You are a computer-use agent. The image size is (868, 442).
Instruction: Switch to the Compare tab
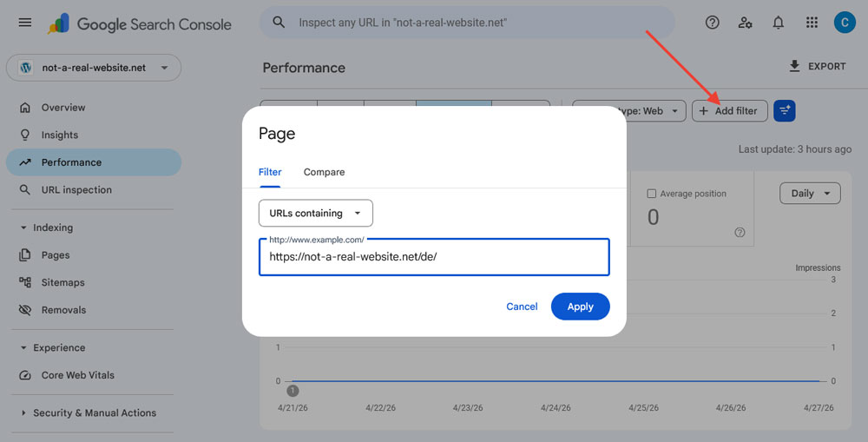pyautogui.click(x=324, y=172)
